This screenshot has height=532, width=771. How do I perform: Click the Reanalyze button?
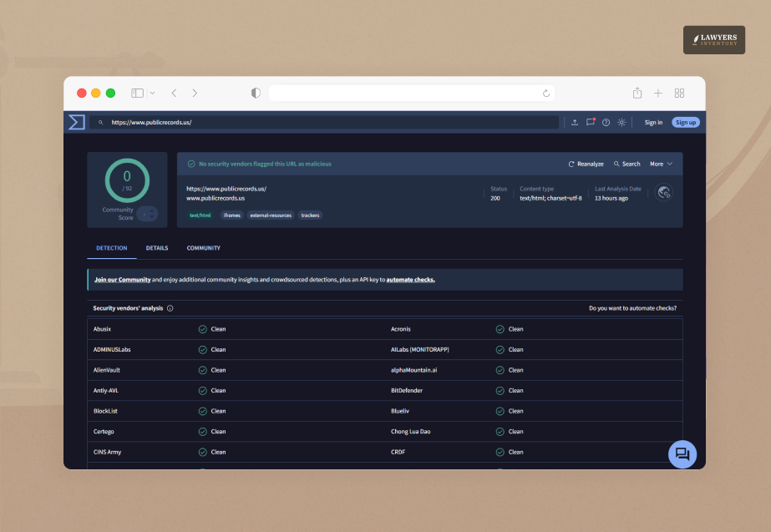[586, 164]
